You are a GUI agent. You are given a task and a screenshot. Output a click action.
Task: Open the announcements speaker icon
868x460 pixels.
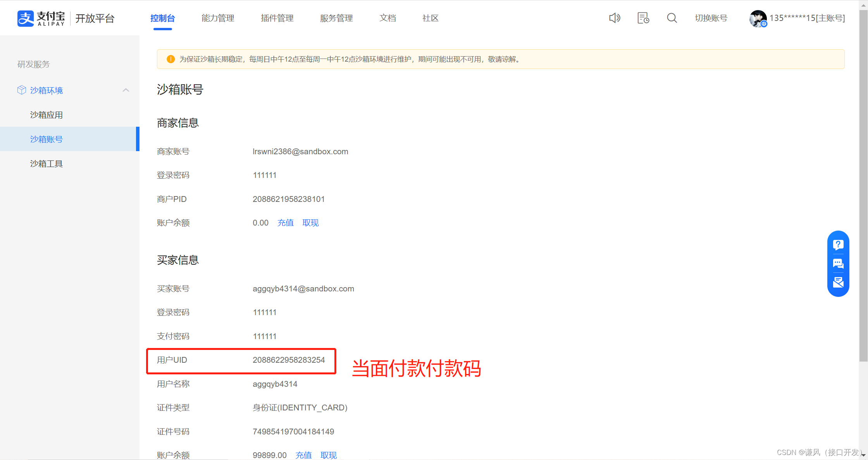point(615,18)
